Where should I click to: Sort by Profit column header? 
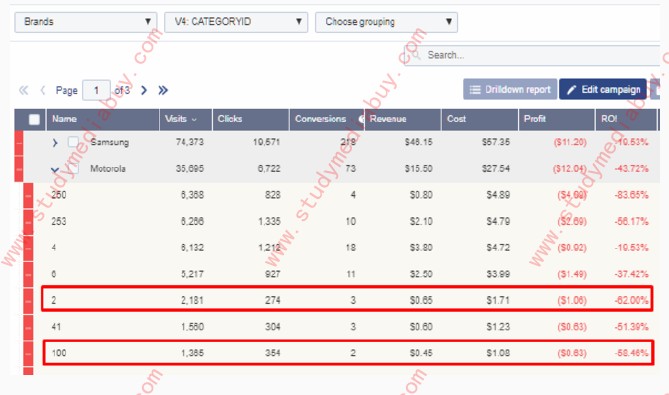click(x=556, y=119)
